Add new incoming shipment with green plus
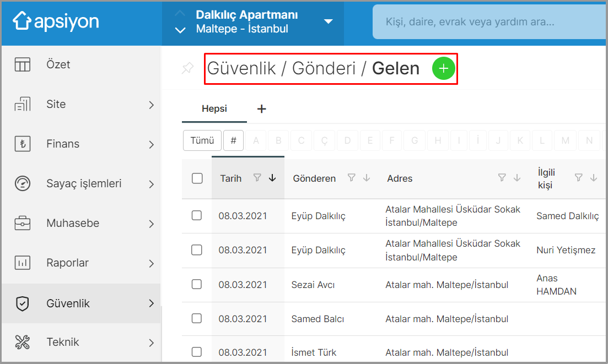The width and height of the screenshot is (608, 364). click(x=444, y=68)
